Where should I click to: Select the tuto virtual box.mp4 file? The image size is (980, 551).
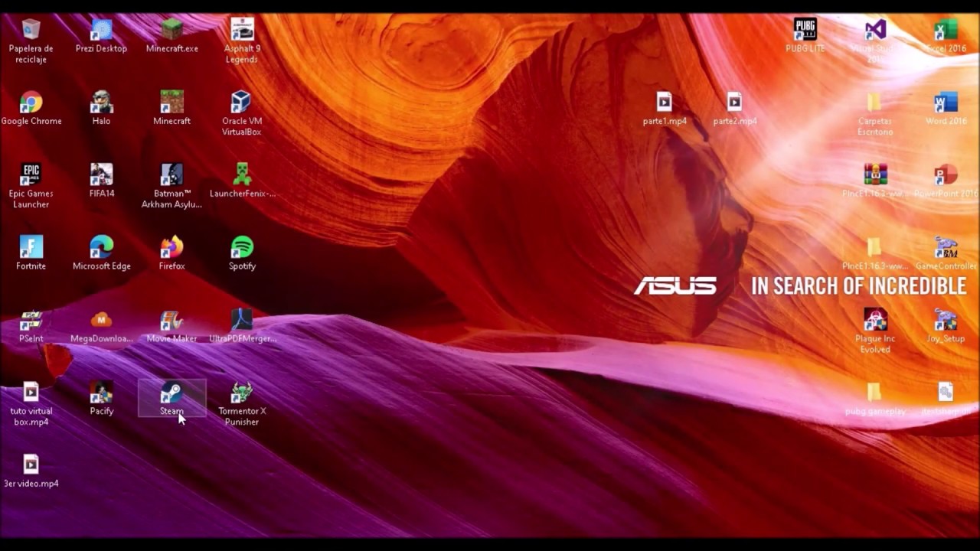[31, 404]
